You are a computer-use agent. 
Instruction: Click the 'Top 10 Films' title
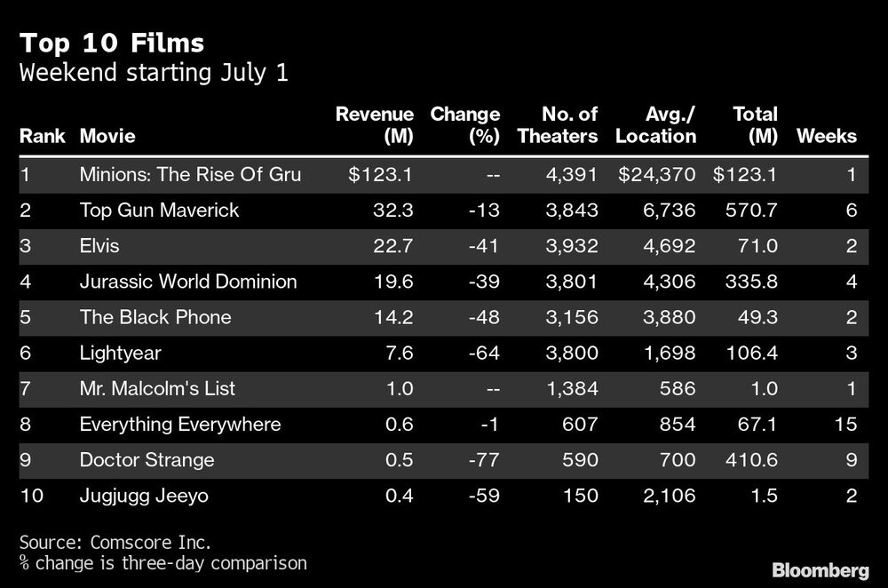[x=112, y=43]
